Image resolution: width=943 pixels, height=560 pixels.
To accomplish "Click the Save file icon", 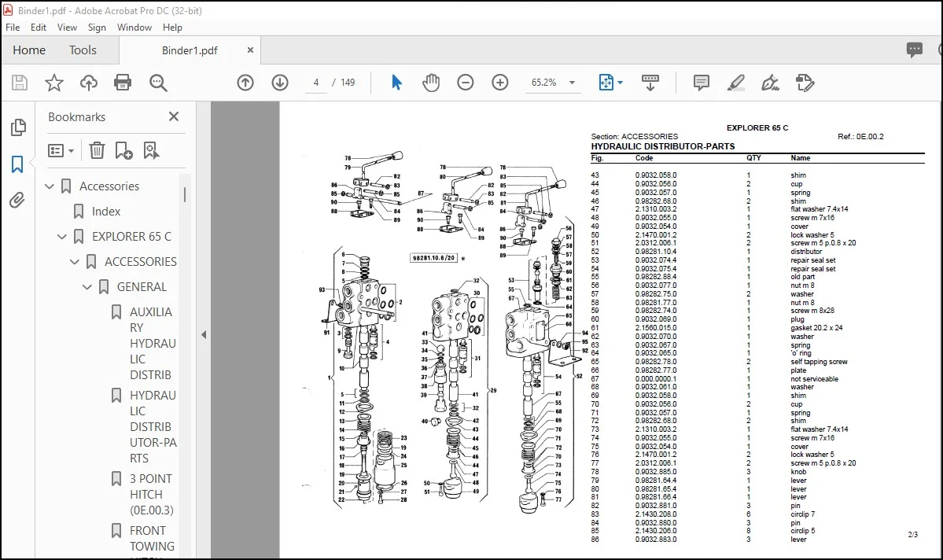I will coord(20,83).
